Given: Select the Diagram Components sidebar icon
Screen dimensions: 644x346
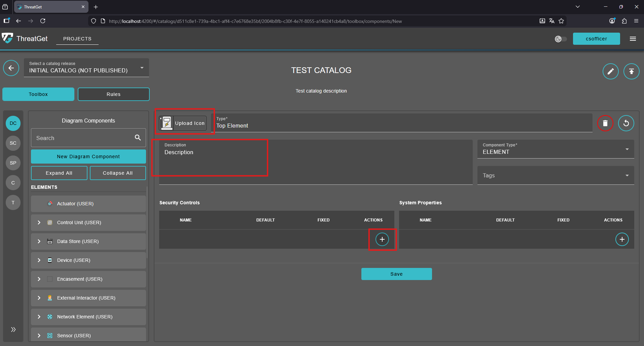Looking at the screenshot, I should point(13,123).
